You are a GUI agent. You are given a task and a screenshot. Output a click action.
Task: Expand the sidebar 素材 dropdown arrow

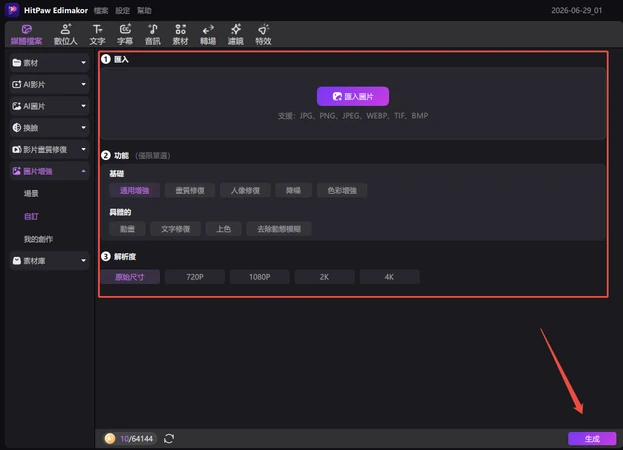tap(83, 63)
